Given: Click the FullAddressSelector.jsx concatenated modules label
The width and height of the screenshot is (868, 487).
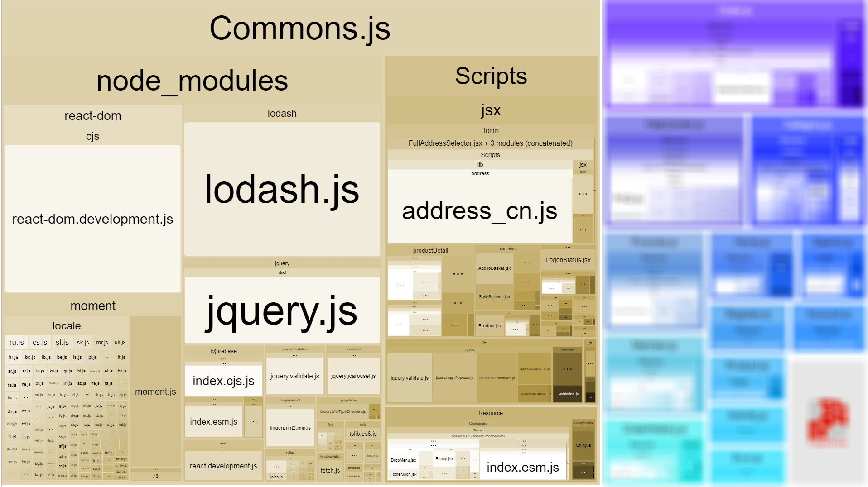Looking at the screenshot, I should pos(490,143).
